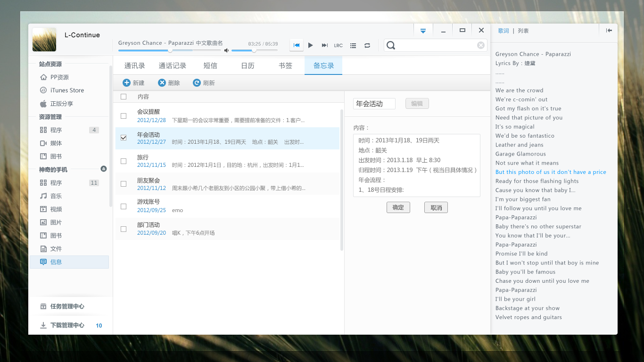Screen dimensions: 644x362
Task: Click the album art thumbnail
Action: tap(44, 40)
